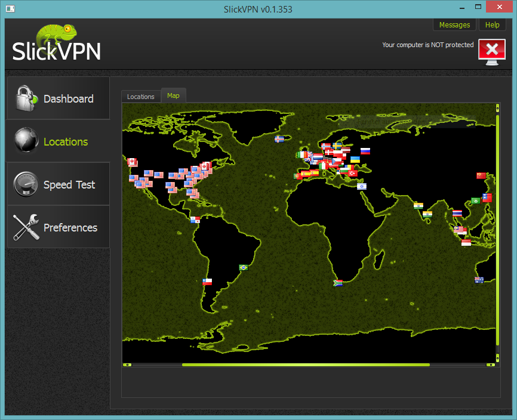This screenshot has height=420, width=517.
Task: Click the 'Your computer is NOT protected' text
Action: 427,45
